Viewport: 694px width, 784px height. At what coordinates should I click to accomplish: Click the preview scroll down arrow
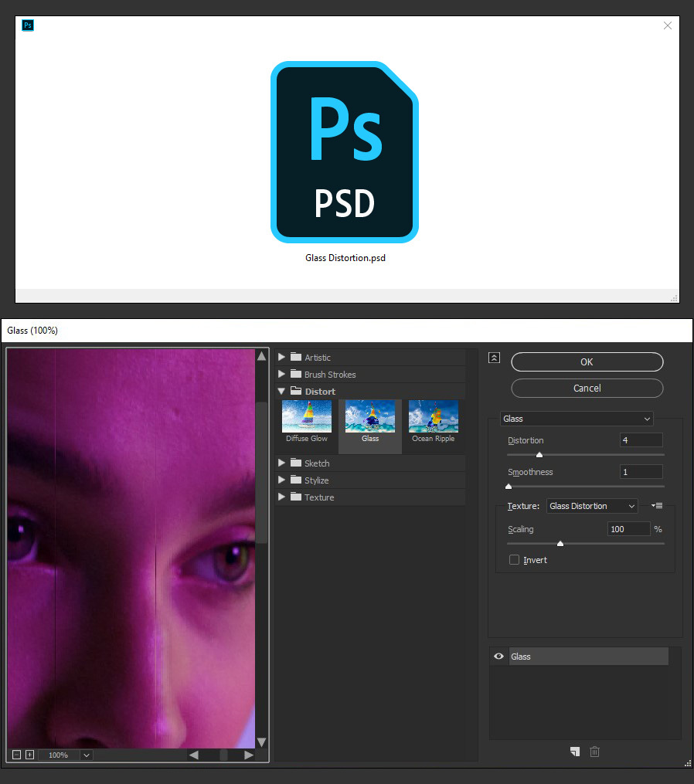pyautogui.click(x=262, y=742)
